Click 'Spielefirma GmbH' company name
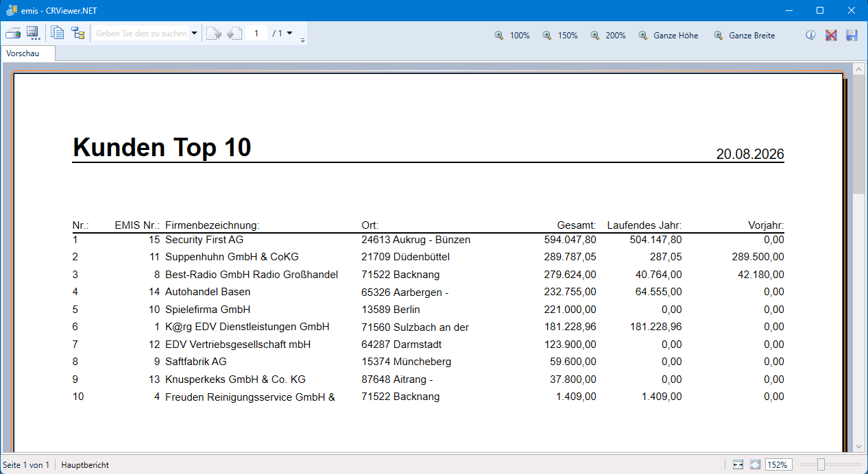The height and width of the screenshot is (474, 868). [208, 310]
